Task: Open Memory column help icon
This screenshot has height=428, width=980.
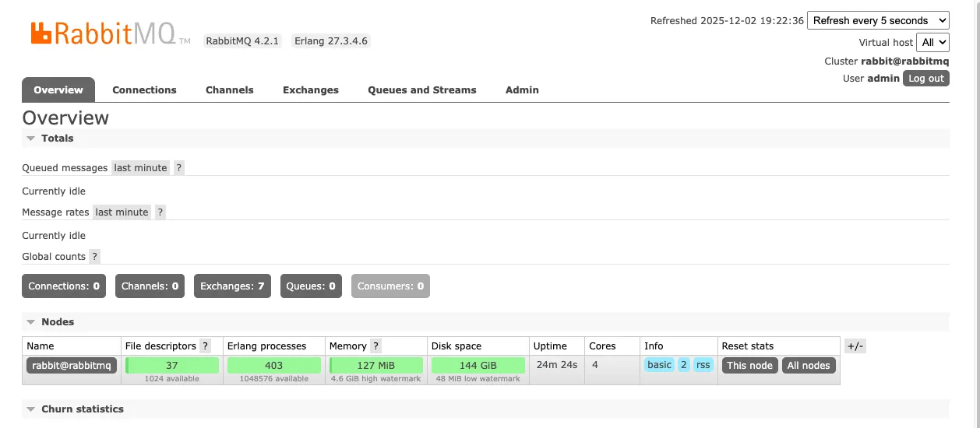Action: click(376, 346)
